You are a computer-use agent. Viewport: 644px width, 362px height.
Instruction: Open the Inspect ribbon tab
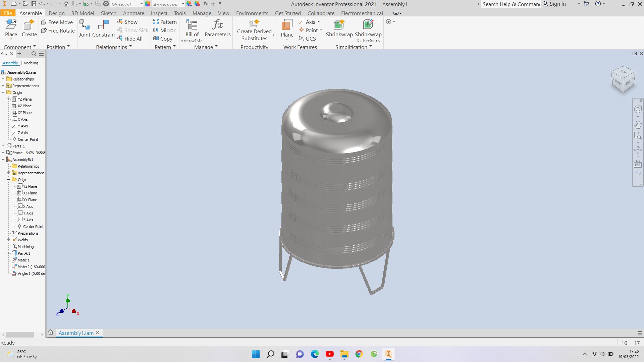click(159, 13)
